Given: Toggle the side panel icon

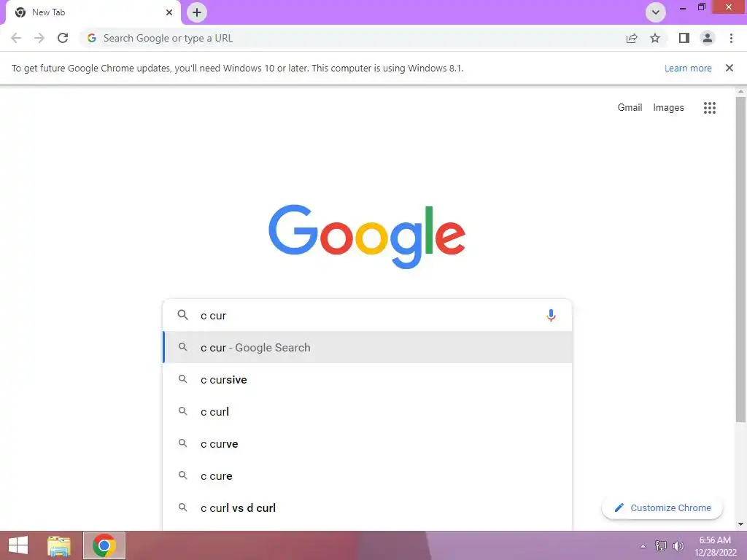Looking at the screenshot, I should pyautogui.click(x=684, y=38).
